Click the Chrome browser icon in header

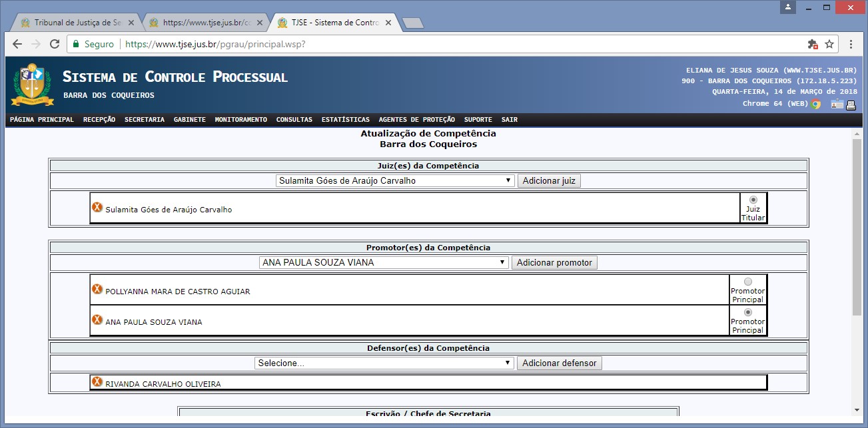[816, 105]
